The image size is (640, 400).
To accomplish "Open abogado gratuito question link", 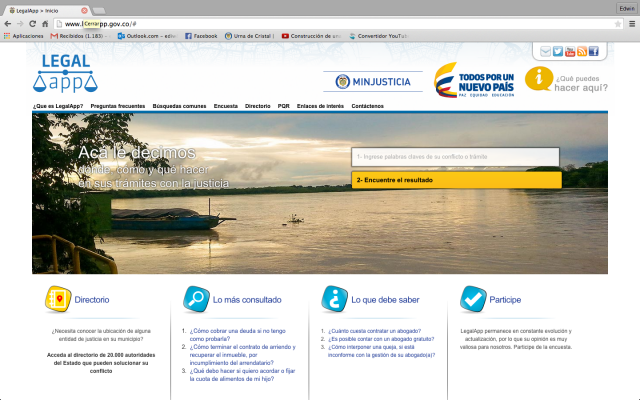I will pos(381,339).
